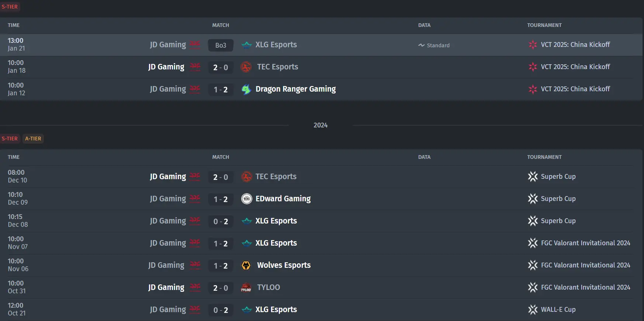Open the Bo3 match button
Viewport: 644px width, 321px height.
(221, 45)
